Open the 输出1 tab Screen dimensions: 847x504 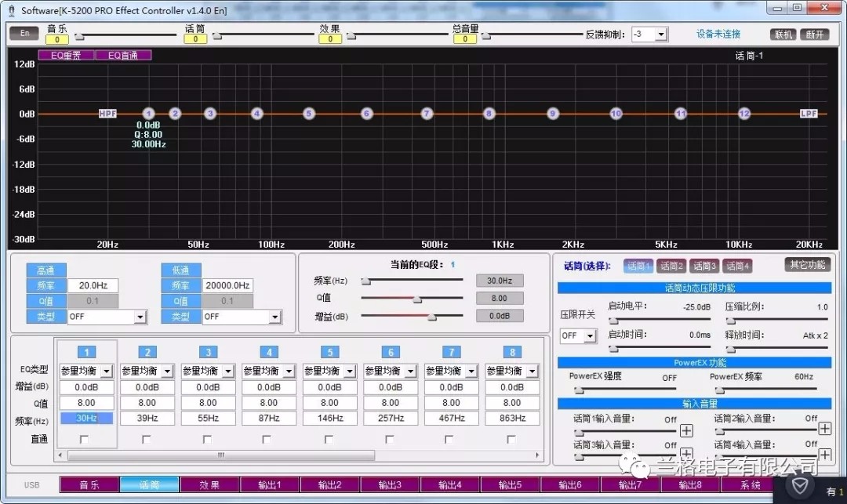click(270, 485)
